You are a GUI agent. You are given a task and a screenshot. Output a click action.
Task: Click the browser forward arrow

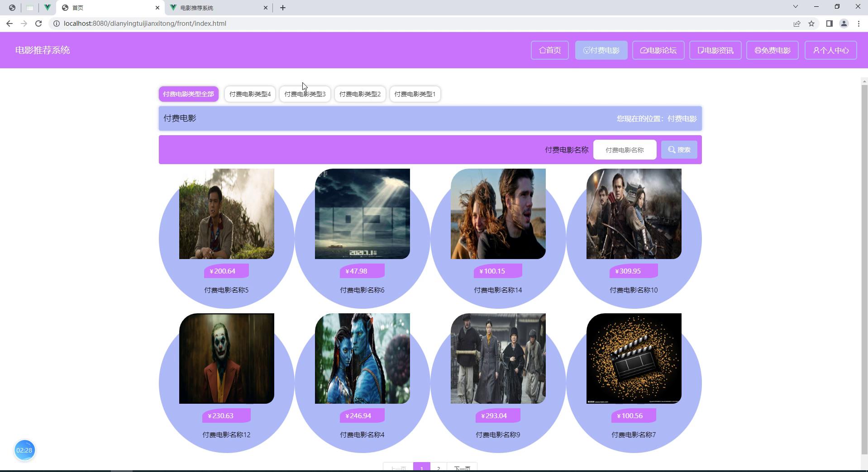tap(24, 24)
